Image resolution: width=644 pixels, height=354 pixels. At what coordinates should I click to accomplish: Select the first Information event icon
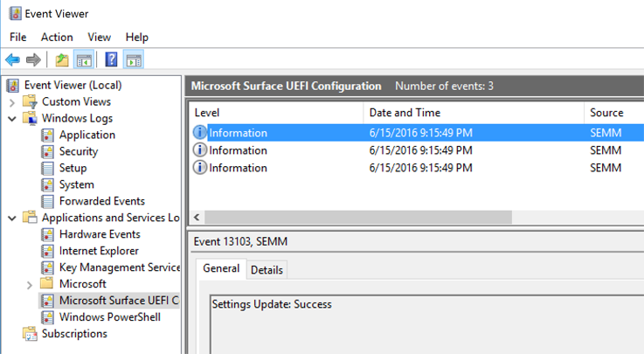pos(200,133)
